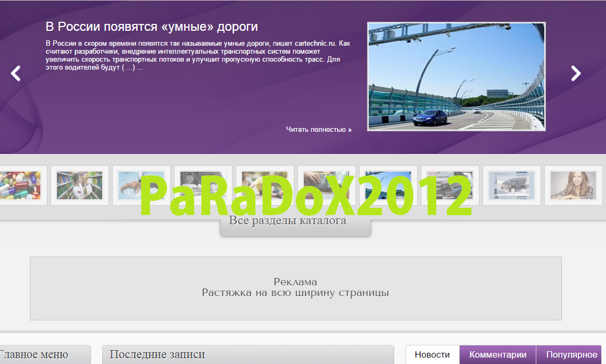The height and width of the screenshot is (364, 606).
Task: Click the «Реклама» full-width banner
Action: pos(296,289)
